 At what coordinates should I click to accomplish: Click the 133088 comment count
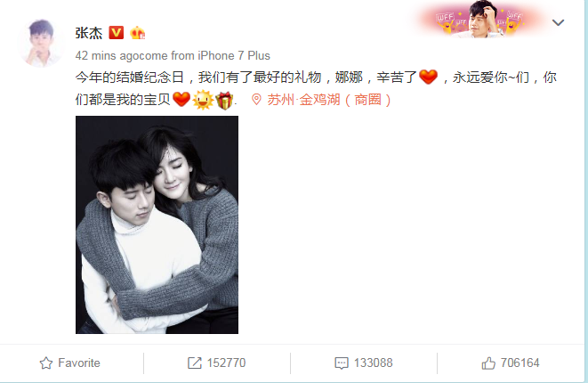coord(373,363)
